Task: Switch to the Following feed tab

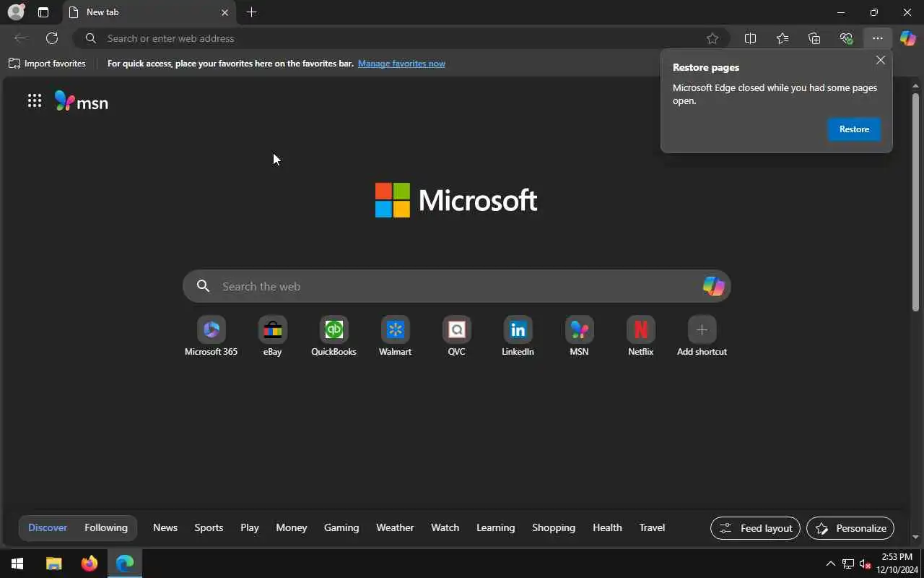Action: (106, 527)
